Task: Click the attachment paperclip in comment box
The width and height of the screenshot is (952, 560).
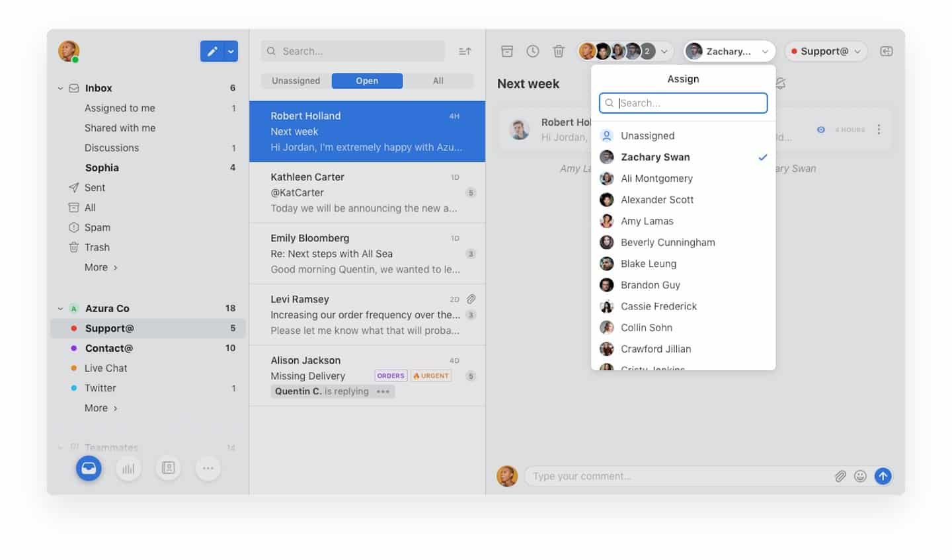Action: coord(840,476)
